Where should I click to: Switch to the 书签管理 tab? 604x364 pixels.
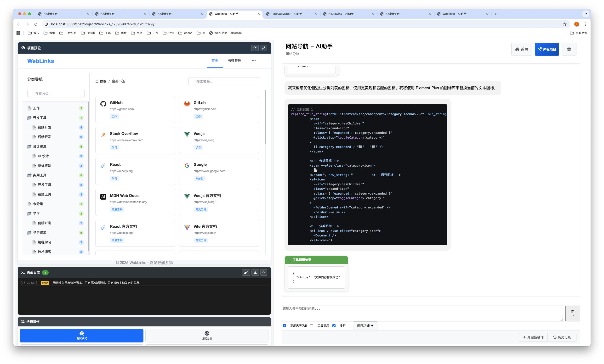pyautogui.click(x=234, y=61)
